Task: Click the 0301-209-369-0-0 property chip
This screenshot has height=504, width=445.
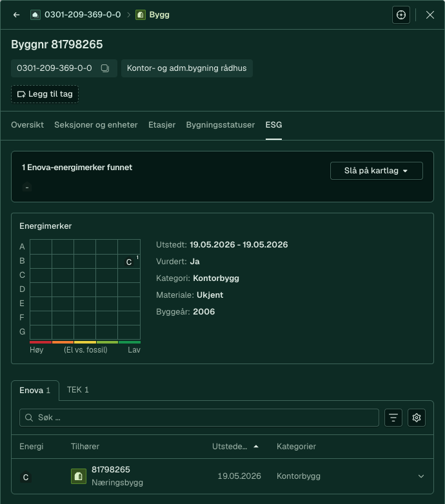Action: 64,68
